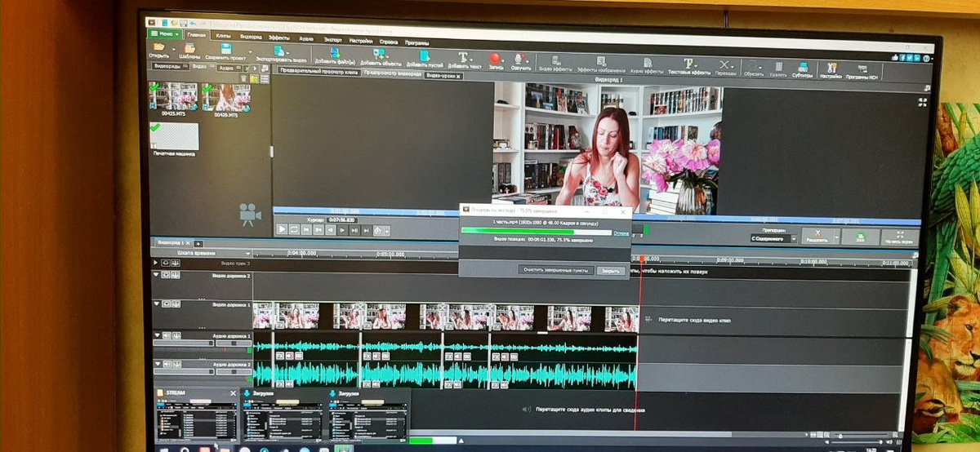Mute Аудио дорожка 2 speaker toggle
Image resolution: width=980 pixels, height=452 pixels.
(167, 364)
